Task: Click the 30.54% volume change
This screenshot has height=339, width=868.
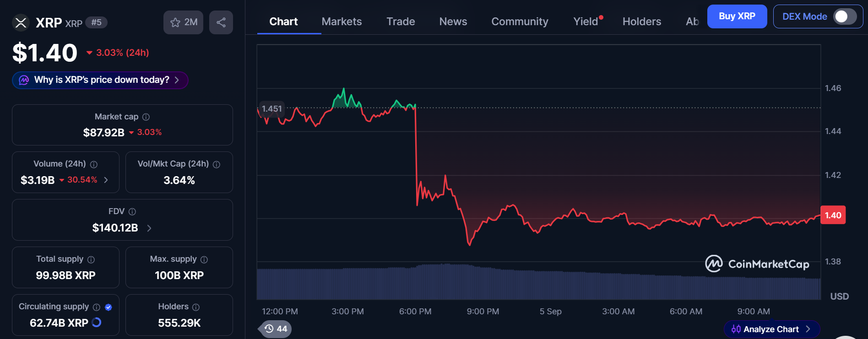Action: 78,180
